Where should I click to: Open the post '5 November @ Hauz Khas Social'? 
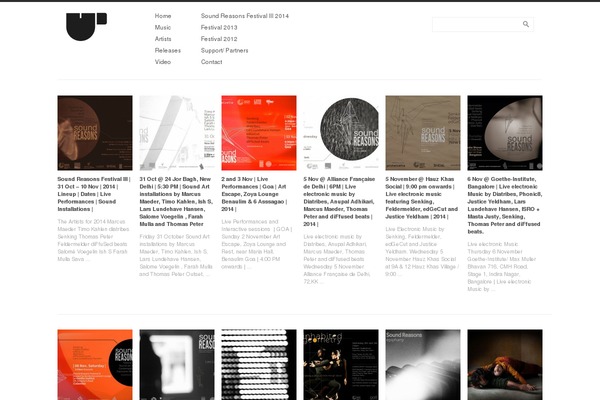pos(422,198)
